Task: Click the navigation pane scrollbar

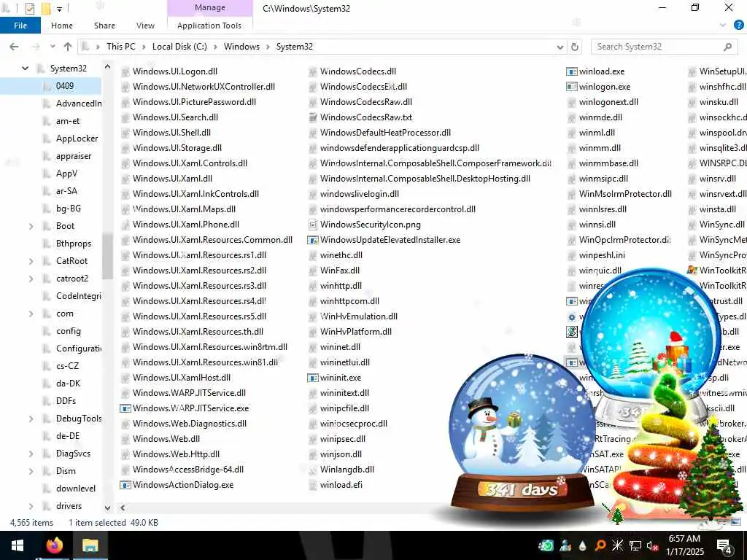Action: [108, 255]
